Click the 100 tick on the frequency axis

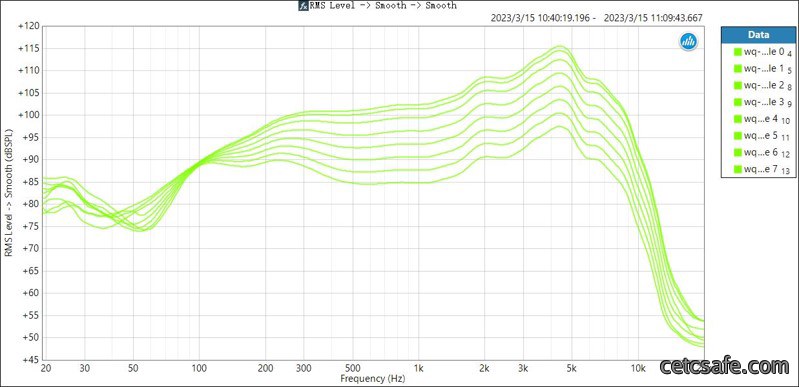pos(199,368)
